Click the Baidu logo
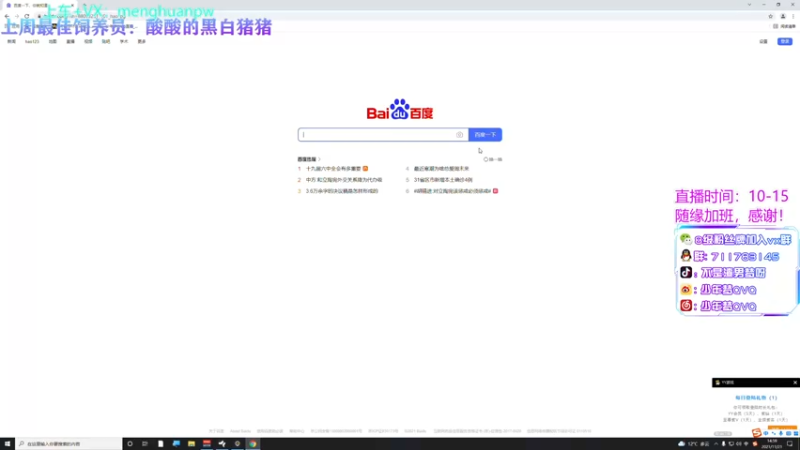The width and height of the screenshot is (800, 450). 399,110
